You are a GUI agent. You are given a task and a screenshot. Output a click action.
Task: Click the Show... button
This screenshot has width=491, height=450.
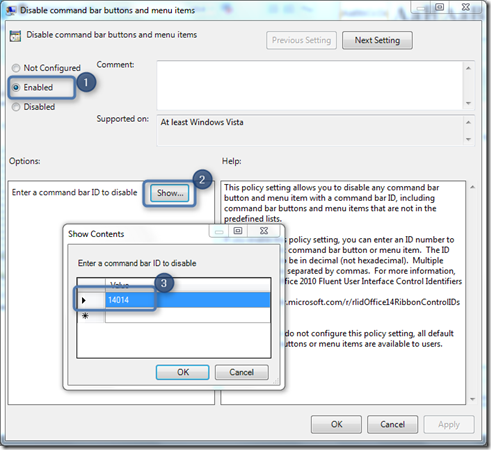(170, 193)
